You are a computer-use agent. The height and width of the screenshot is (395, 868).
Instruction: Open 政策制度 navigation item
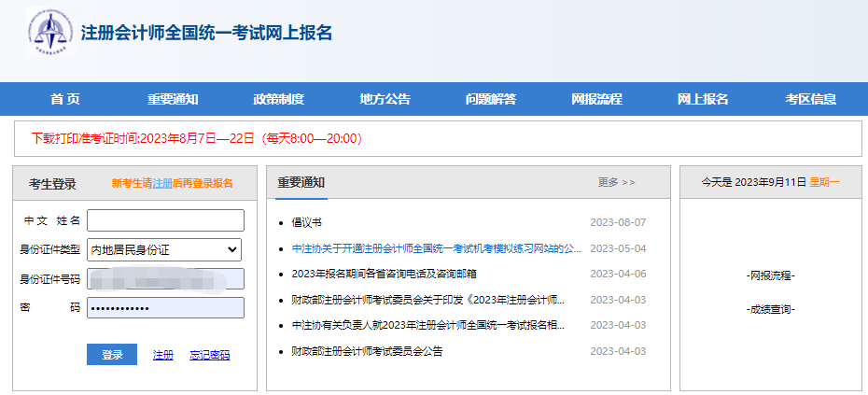(x=278, y=99)
